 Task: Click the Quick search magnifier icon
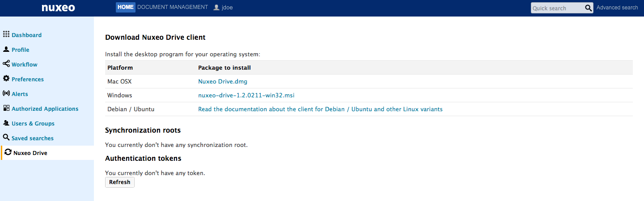pyautogui.click(x=589, y=8)
